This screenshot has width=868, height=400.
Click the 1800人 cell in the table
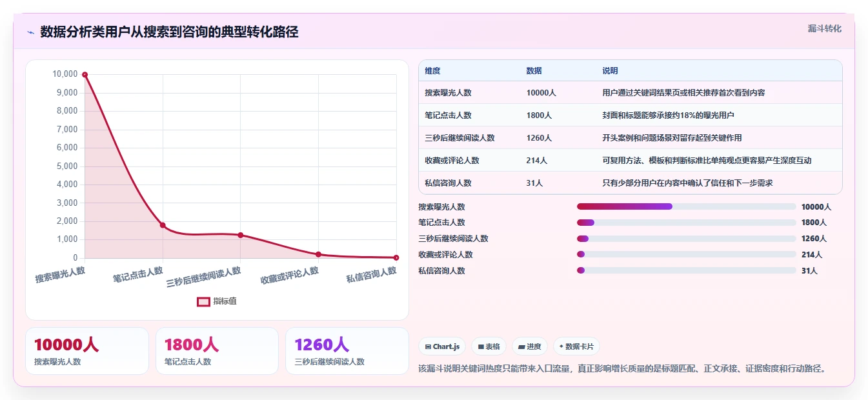539,115
